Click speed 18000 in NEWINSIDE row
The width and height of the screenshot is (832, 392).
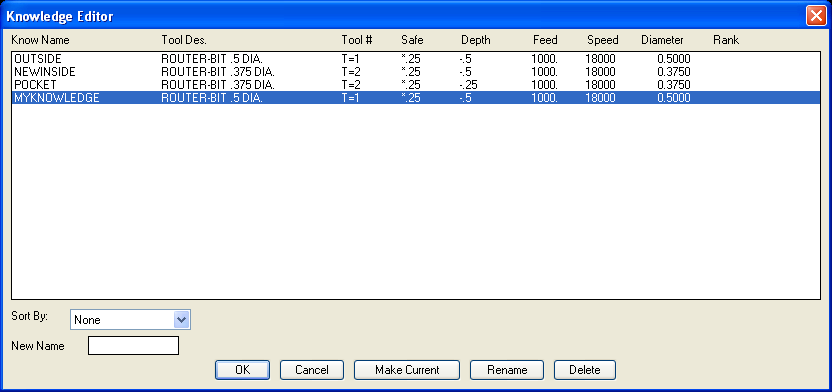coord(601,72)
